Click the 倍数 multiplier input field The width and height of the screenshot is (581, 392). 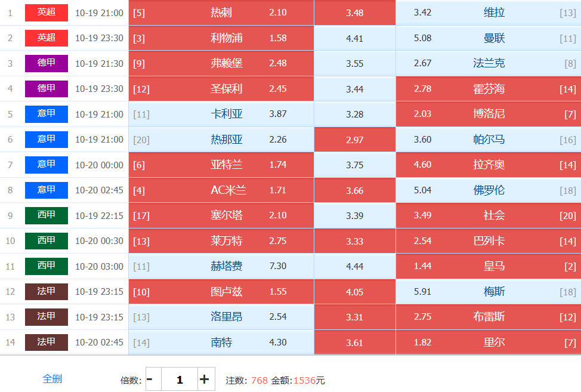coord(180,379)
